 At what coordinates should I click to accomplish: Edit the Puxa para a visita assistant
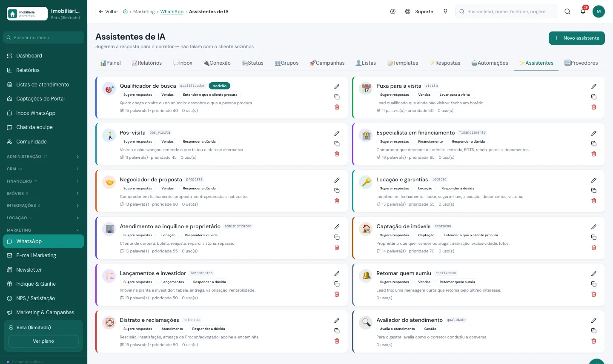point(594,86)
